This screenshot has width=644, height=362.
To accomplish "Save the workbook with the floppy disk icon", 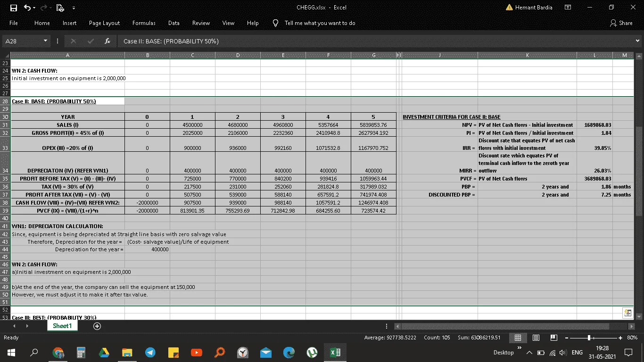I will pos(14,8).
